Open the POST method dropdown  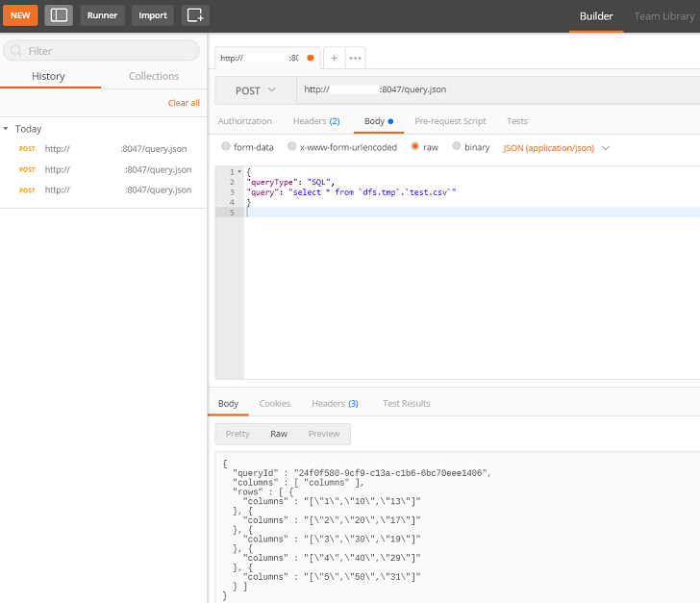255,90
